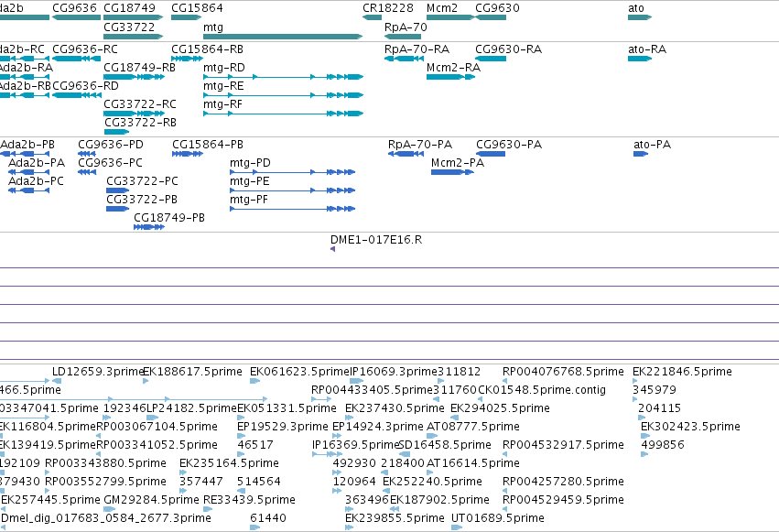
Task: Click the CG9636-PC protein feature
Action: pyautogui.click(x=87, y=172)
